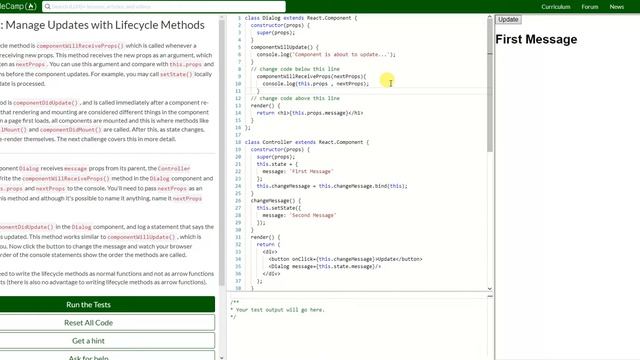Click the Reset All Code button
This screenshot has width=640, height=360.
point(107,322)
